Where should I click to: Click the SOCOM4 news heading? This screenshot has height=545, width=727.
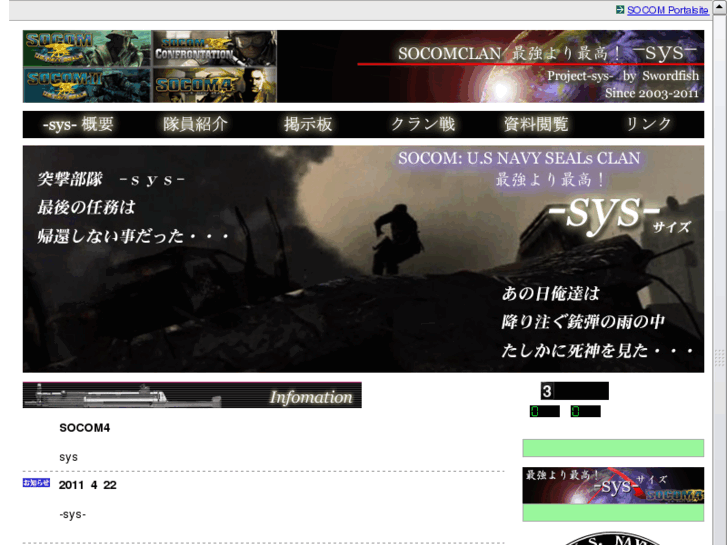pyautogui.click(x=84, y=428)
